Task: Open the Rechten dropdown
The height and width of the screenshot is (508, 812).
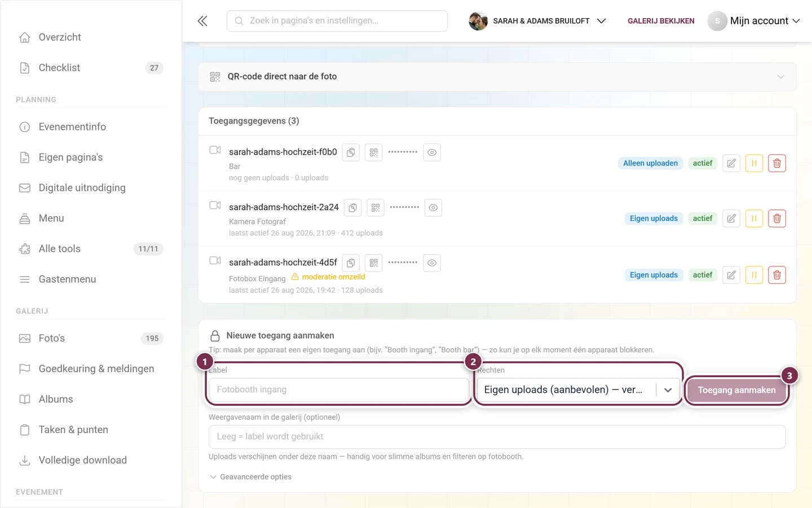Action: point(577,390)
